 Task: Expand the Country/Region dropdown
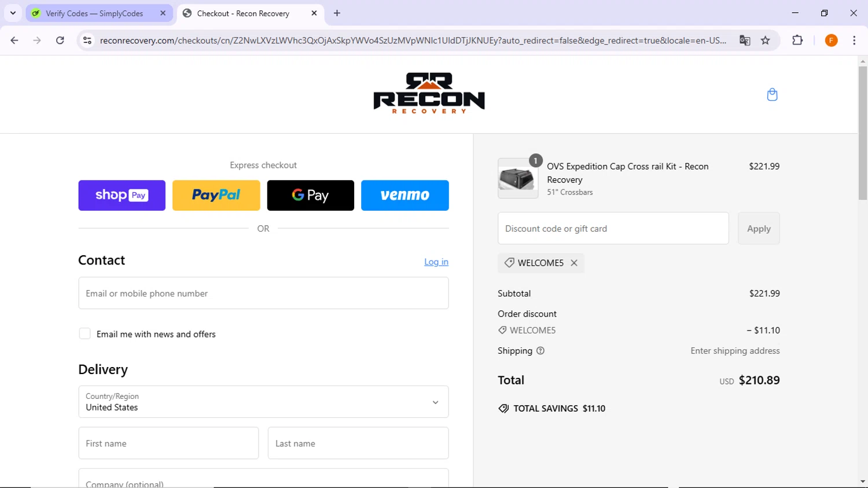(x=263, y=402)
